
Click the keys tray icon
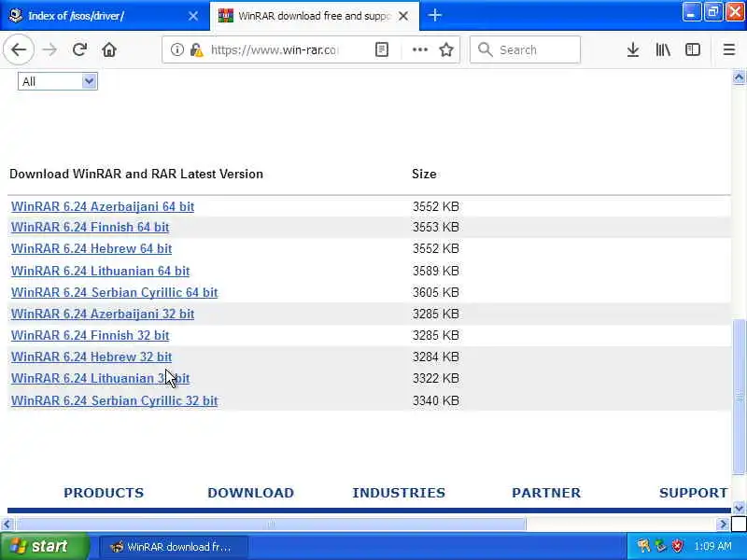point(643,546)
